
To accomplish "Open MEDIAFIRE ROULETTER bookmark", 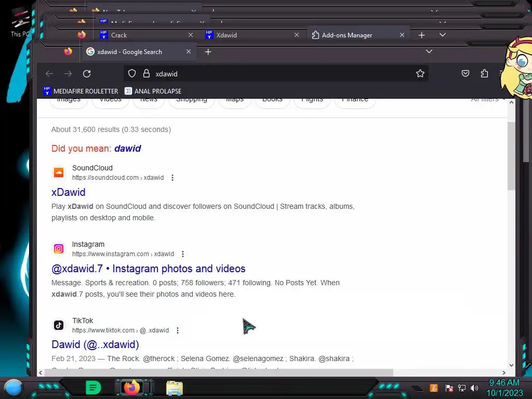I will coord(81,91).
